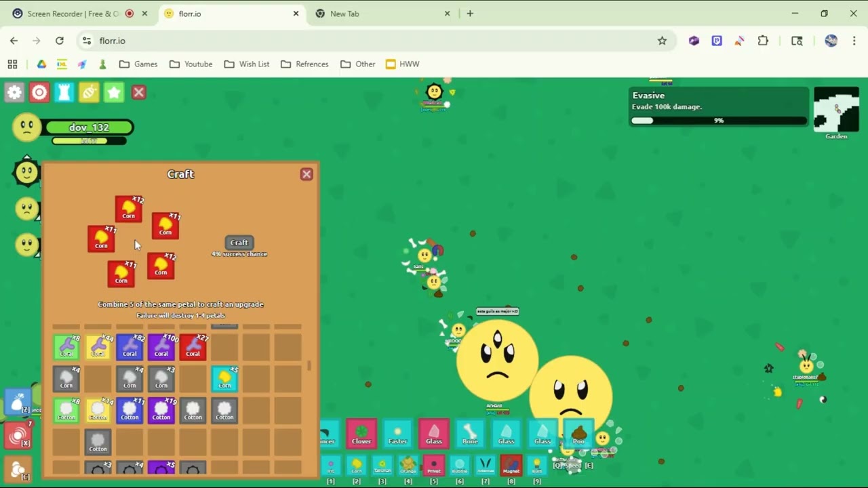This screenshot has width=868, height=488.
Task: Click the teammate face with black spiky border
Action: (x=26, y=173)
